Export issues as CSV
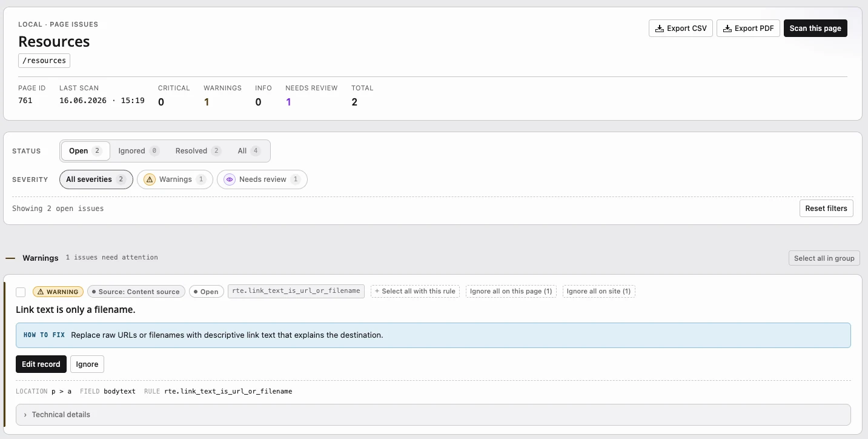This screenshot has width=868, height=439. coord(681,28)
